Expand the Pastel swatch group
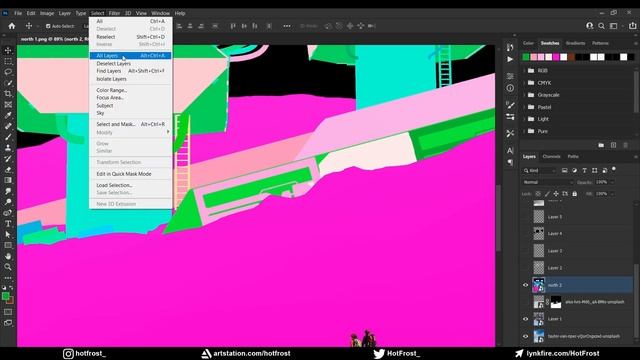This screenshot has height=360, width=640. 524,107
